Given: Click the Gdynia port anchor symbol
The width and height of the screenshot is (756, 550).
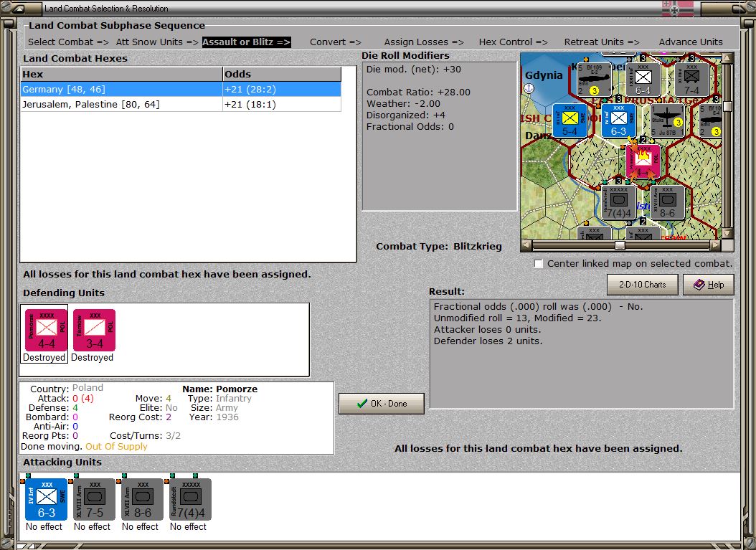Looking at the screenshot, I should pos(529,88).
